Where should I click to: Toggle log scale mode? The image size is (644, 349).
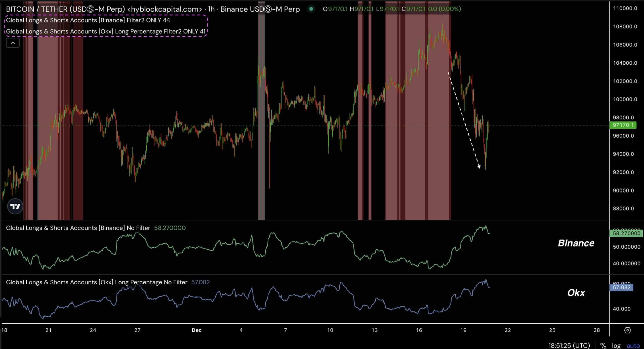(x=616, y=345)
